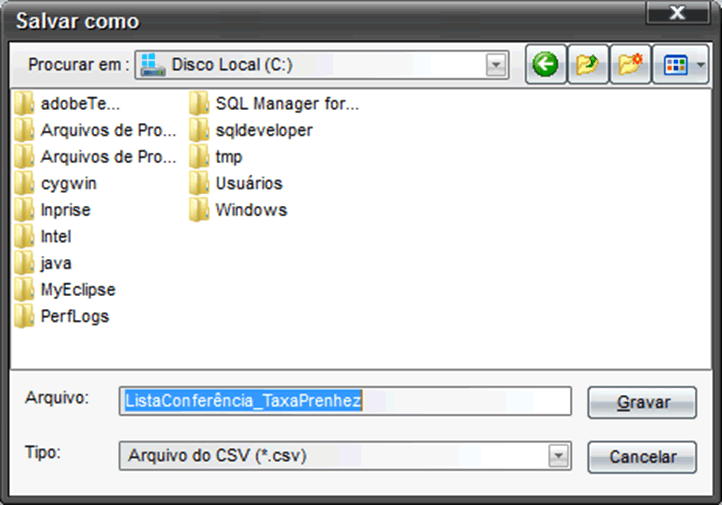Viewport: 722px width, 505px height.
Task: Select the SQL Manager for... folder
Action: pos(274,104)
